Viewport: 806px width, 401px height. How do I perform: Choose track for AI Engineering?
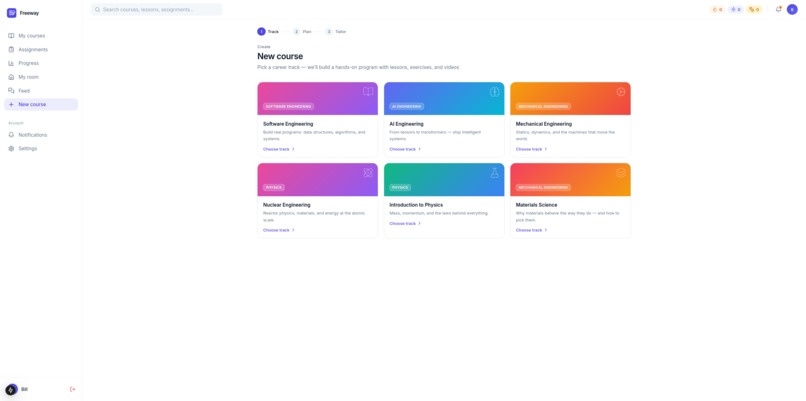pyautogui.click(x=405, y=149)
